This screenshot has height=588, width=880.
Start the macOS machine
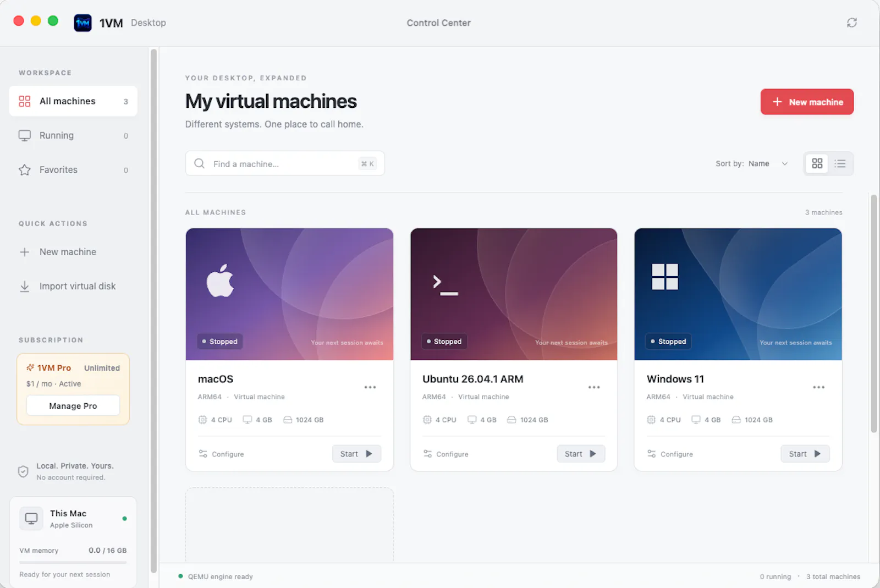356,454
